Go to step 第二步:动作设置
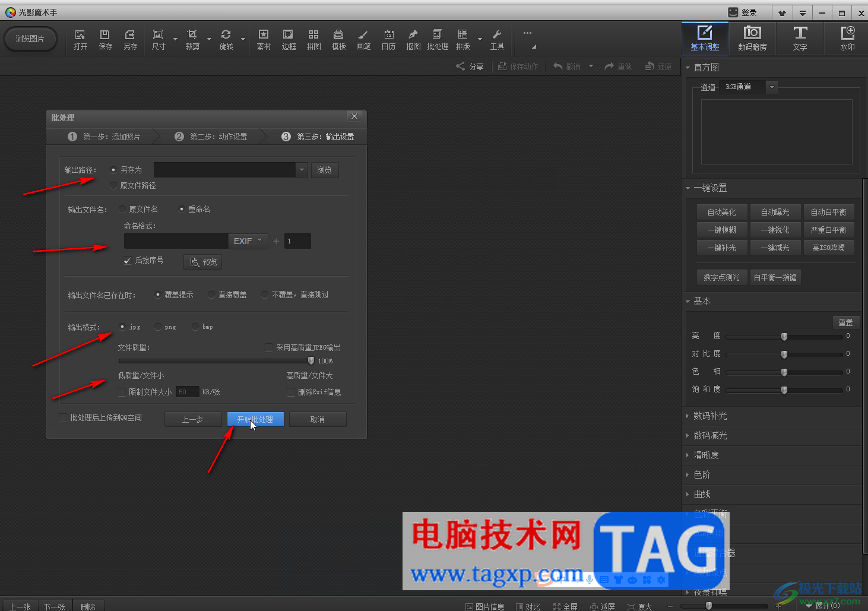Viewport: 868px width, 611px height. point(211,137)
